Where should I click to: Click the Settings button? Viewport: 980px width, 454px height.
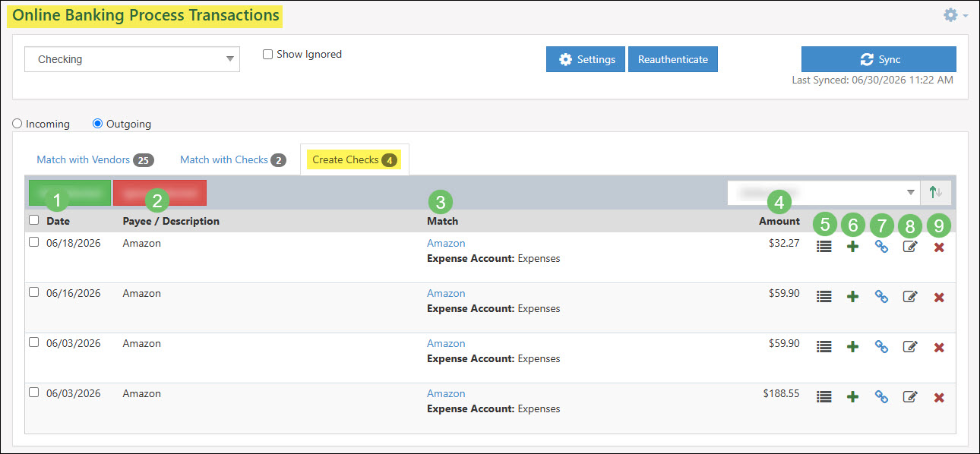(586, 59)
